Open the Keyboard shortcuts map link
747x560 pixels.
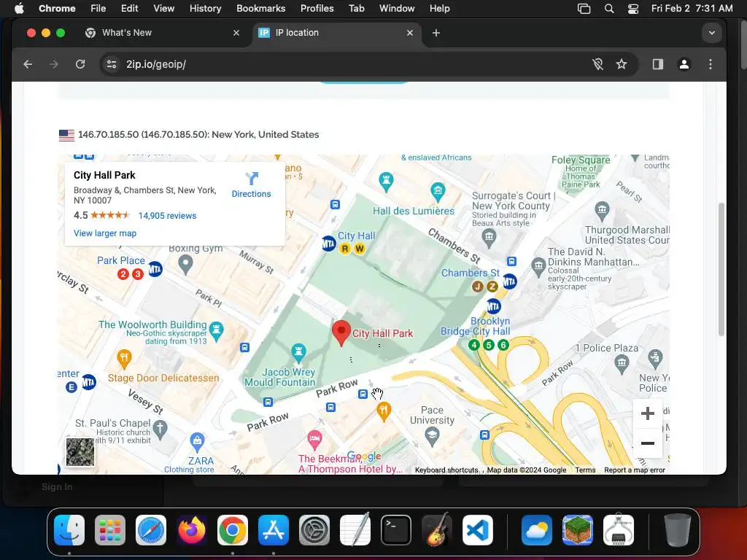click(x=446, y=470)
